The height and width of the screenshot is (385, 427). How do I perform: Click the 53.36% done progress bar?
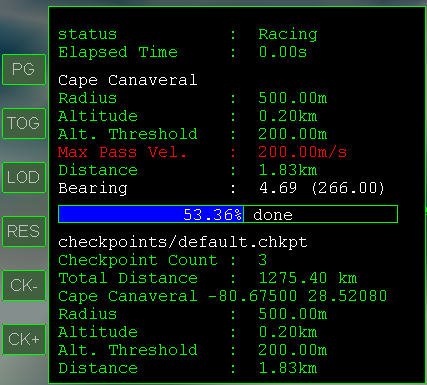(x=228, y=214)
